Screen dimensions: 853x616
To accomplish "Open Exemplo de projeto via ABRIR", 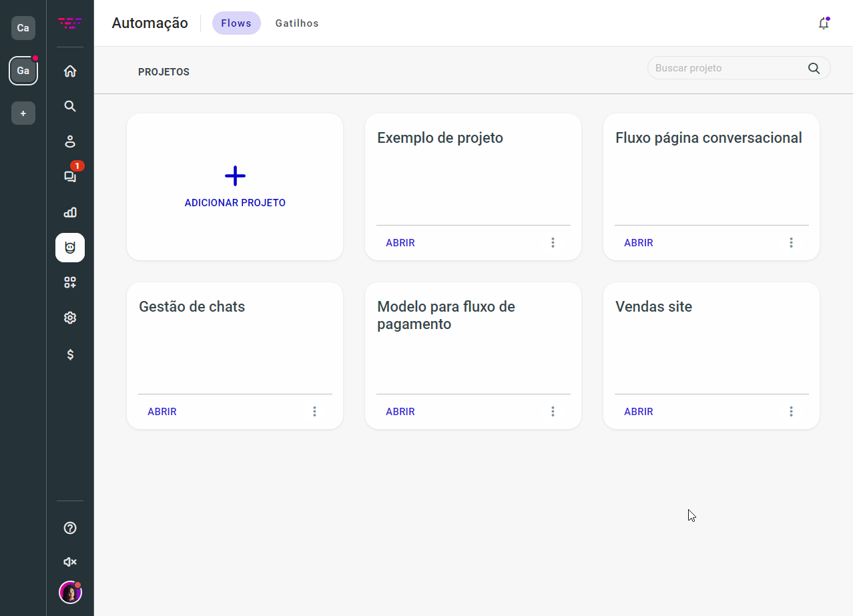I will [x=400, y=243].
